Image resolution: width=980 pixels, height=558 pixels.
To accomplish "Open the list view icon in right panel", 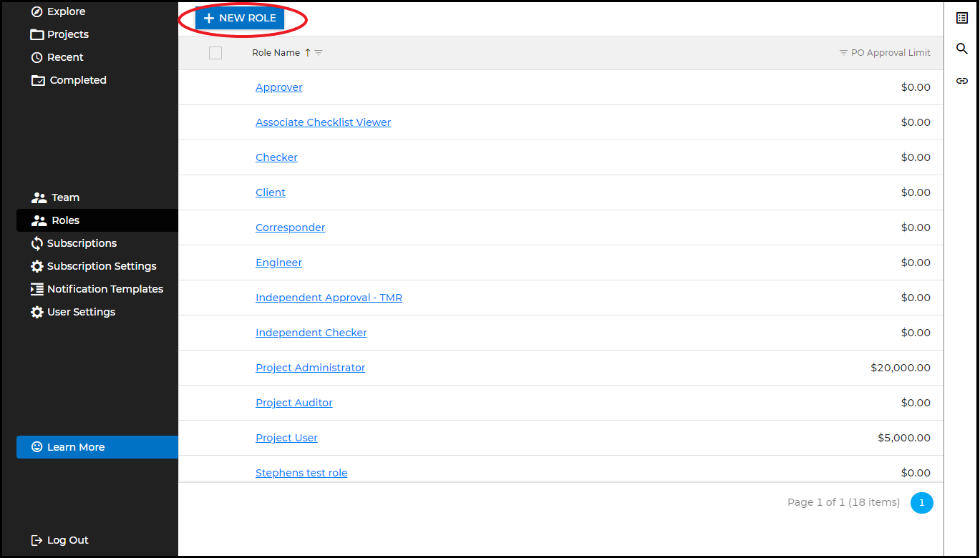I will tap(962, 18).
